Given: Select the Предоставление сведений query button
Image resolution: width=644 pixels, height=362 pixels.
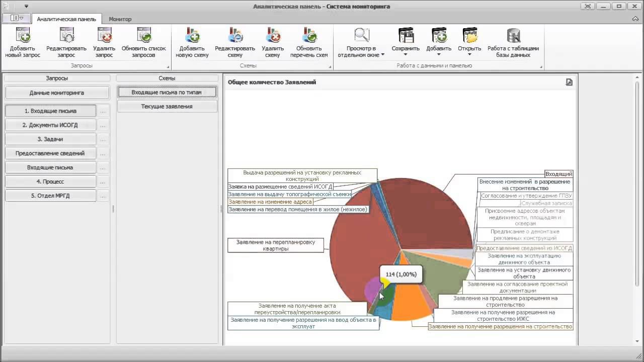Looking at the screenshot, I should click(x=50, y=153).
